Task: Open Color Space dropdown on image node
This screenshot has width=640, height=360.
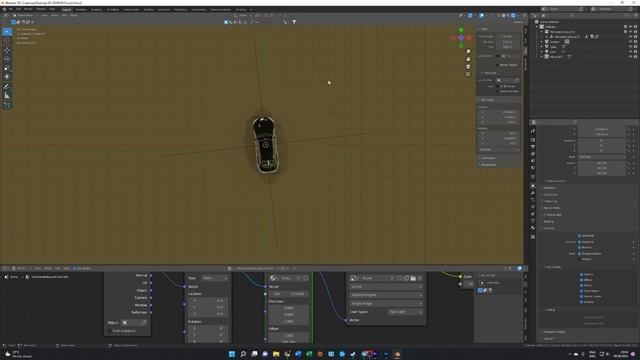Action: point(405,312)
